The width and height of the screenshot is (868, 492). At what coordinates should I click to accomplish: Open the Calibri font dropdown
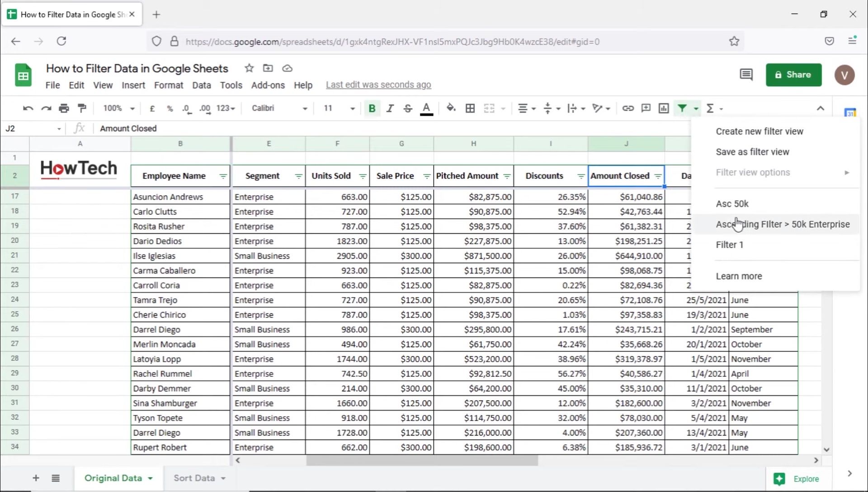[279, 109]
